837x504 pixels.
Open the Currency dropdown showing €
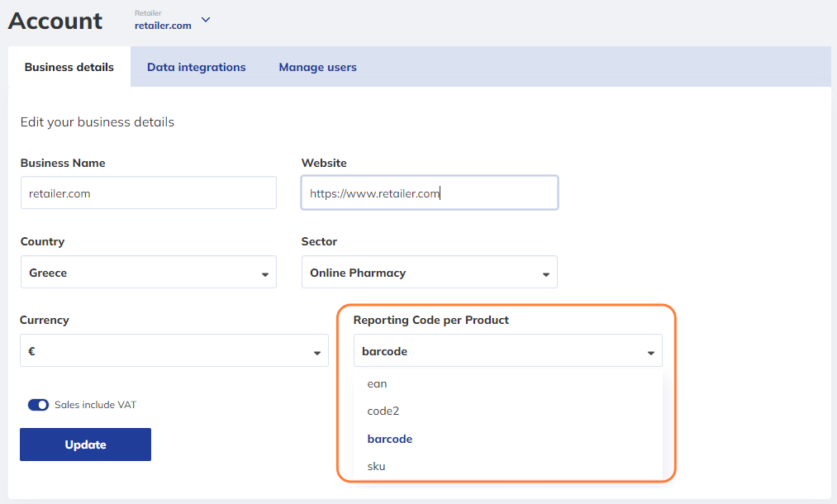pyautogui.click(x=165, y=351)
